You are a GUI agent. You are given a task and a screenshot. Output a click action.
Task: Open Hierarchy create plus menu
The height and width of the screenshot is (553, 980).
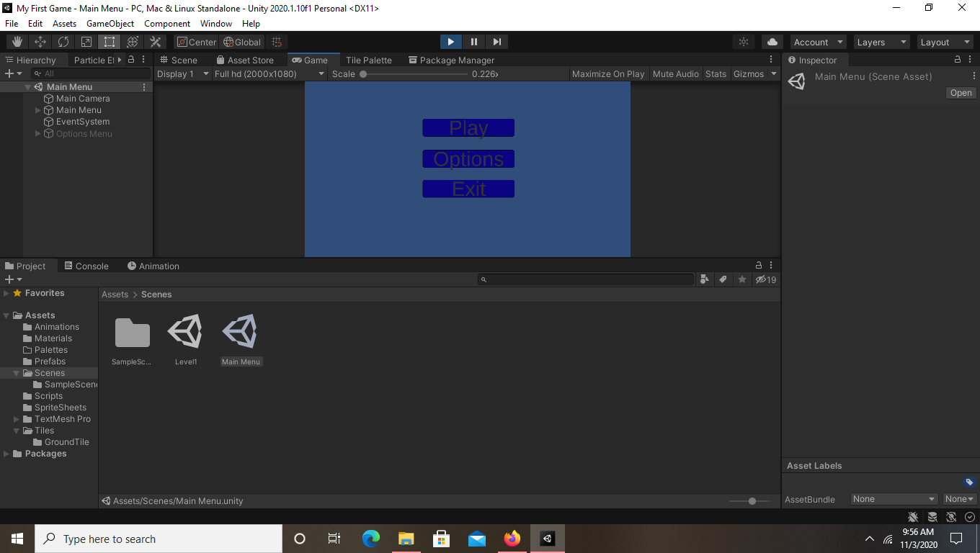(x=13, y=73)
